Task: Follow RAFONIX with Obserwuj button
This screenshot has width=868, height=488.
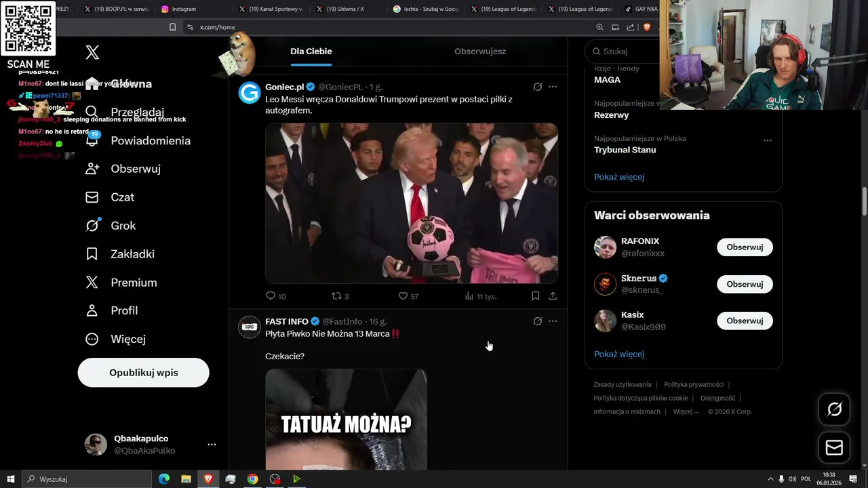Action: [x=745, y=247]
